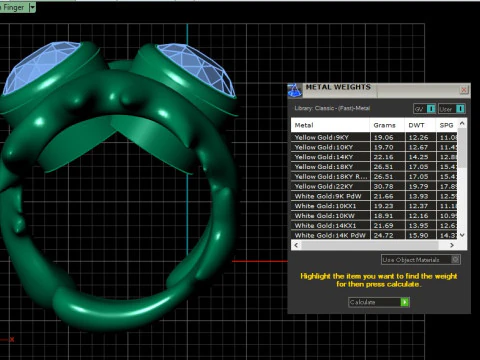Click the 19.23 grams cell

point(388,206)
